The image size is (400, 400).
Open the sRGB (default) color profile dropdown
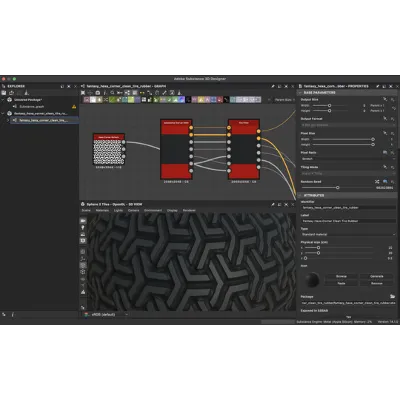[x=106, y=314]
